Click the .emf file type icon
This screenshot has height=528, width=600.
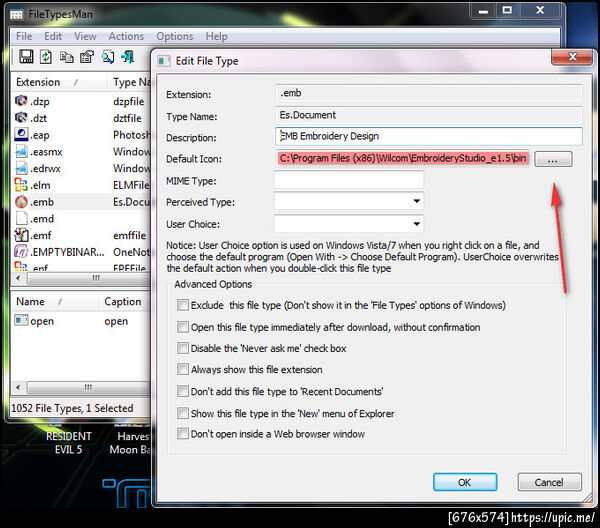click(x=21, y=235)
